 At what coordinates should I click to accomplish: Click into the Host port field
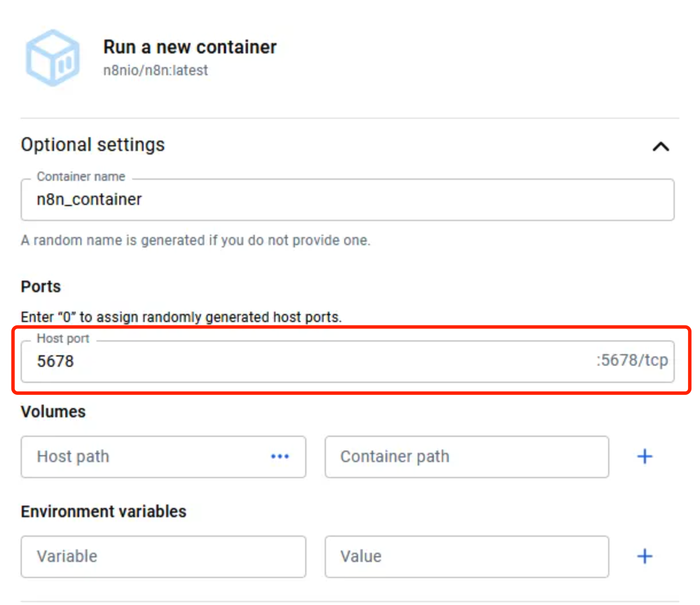click(347, 362)
